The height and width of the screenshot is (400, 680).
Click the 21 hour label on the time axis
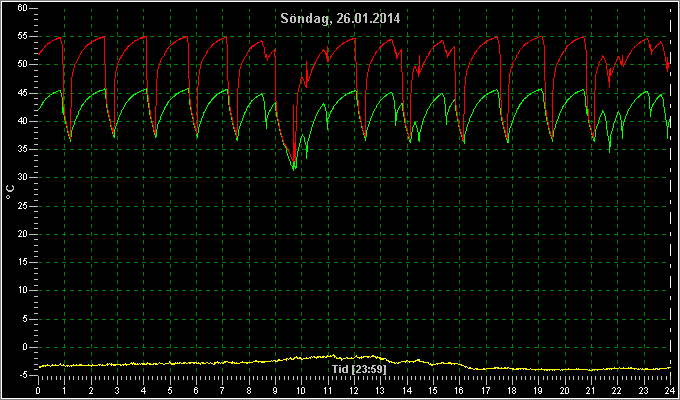(x=591, y=390)
